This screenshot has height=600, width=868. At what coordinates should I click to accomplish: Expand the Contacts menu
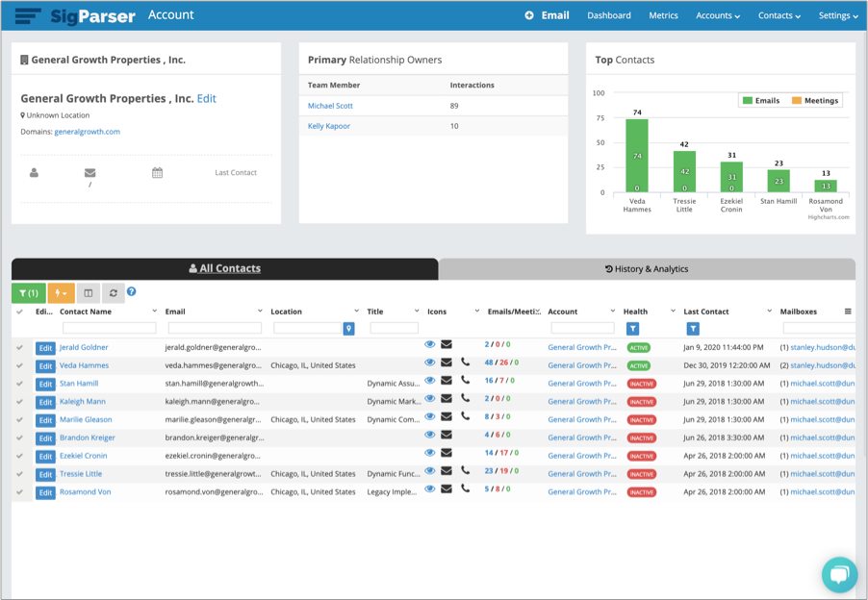pos(779,15)
